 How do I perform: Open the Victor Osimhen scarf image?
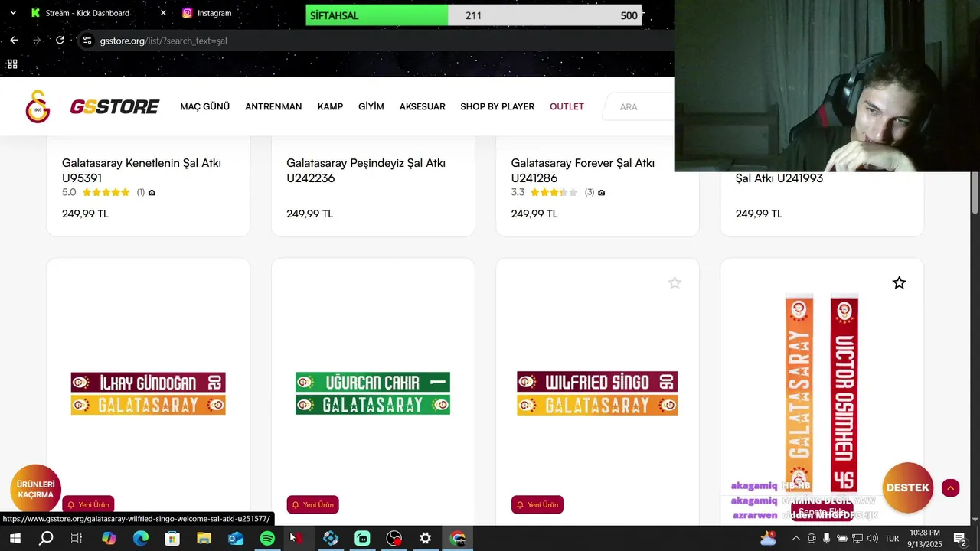tap(822, 394)
